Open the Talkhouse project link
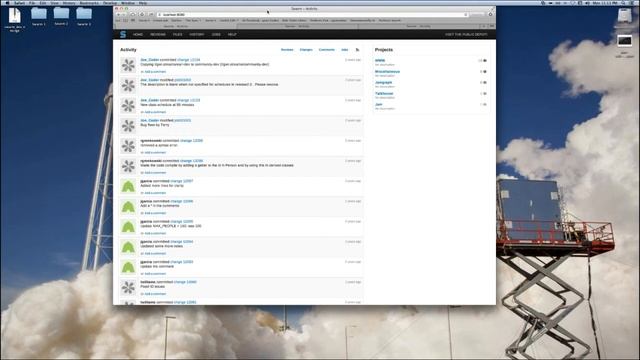The height and width of the screenshot is (360, 640). click(x=384, y=93)
